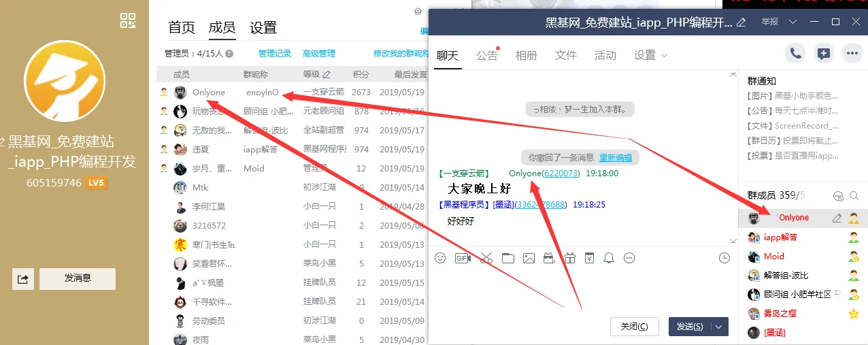Click the new discussion plus-bubble icon

pyautogui.click(x=824, y=54)
